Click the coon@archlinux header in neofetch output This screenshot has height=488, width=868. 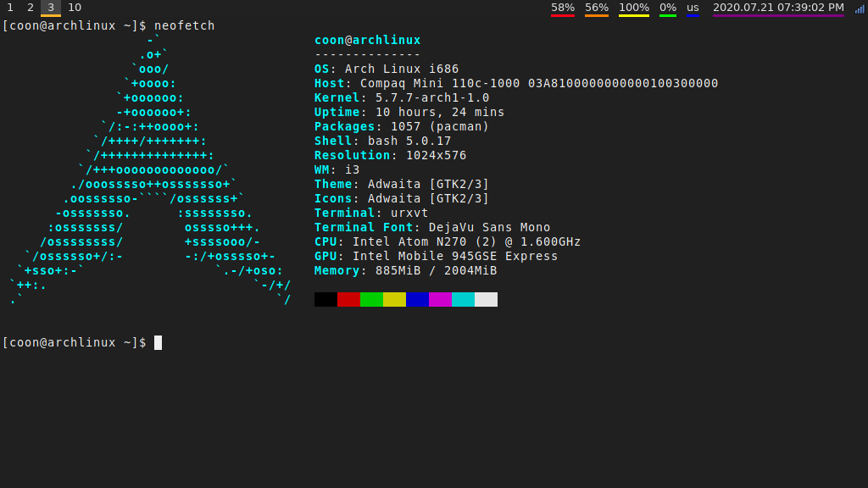(368, 40)
